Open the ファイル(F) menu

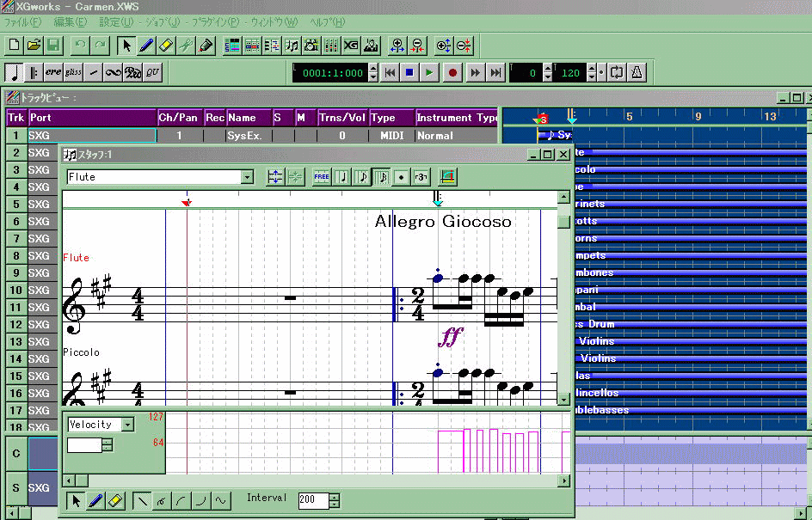(22, 22)
